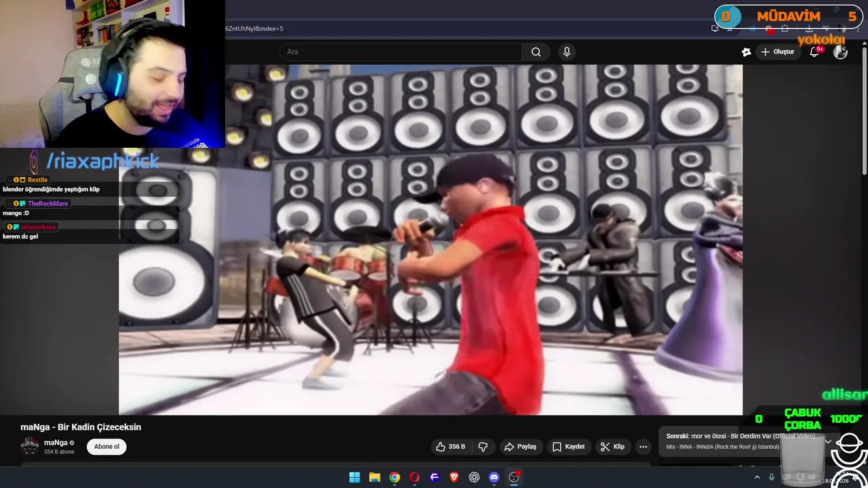Open OBS Studio from the taskbar
This screenshot has height=488, width=868.
(x=514, y=477)
